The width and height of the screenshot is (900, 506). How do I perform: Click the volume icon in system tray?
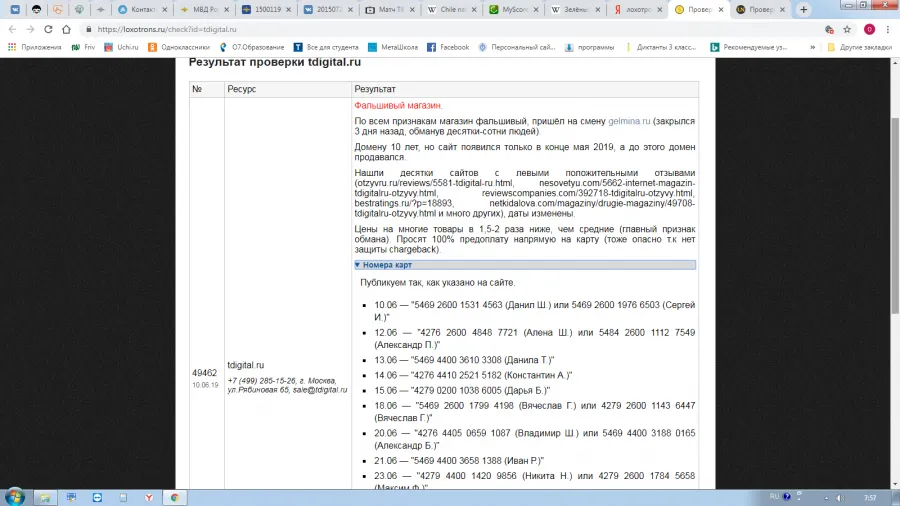point(840,497)
